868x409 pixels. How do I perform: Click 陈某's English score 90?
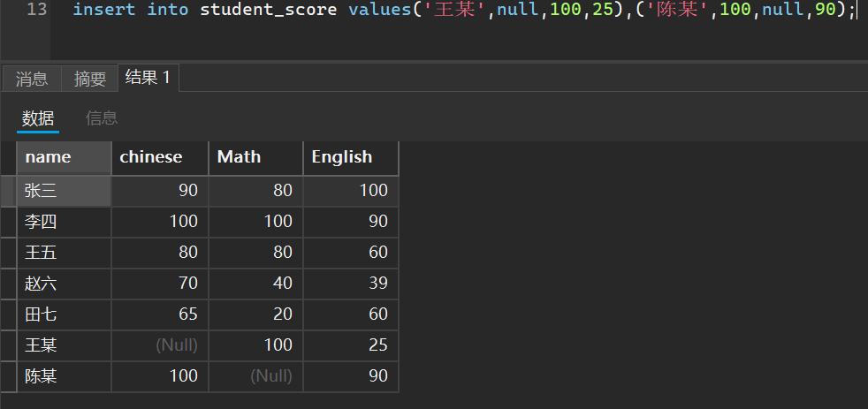pyautogui.click(x=351, y=377)
